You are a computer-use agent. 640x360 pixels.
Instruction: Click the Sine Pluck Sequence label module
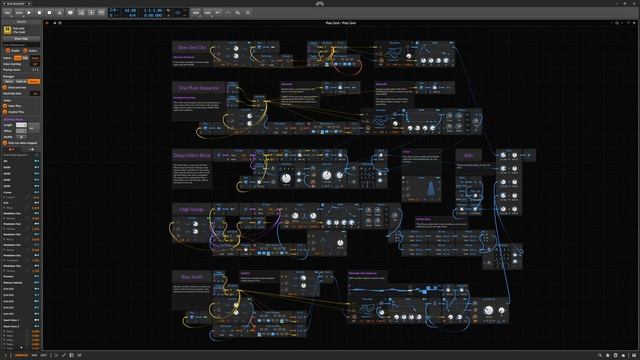[x=198, y=88]
